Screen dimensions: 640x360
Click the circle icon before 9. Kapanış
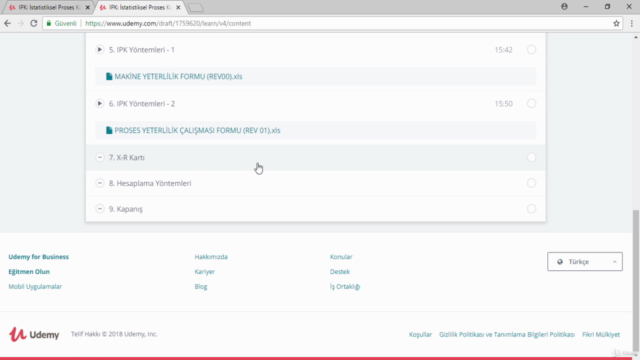pos(100,209)
